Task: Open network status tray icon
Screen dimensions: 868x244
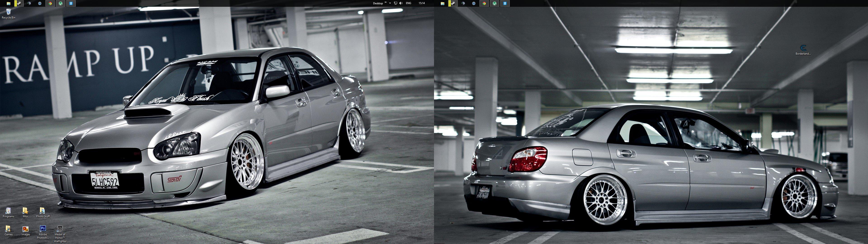Action: (396, 3)
